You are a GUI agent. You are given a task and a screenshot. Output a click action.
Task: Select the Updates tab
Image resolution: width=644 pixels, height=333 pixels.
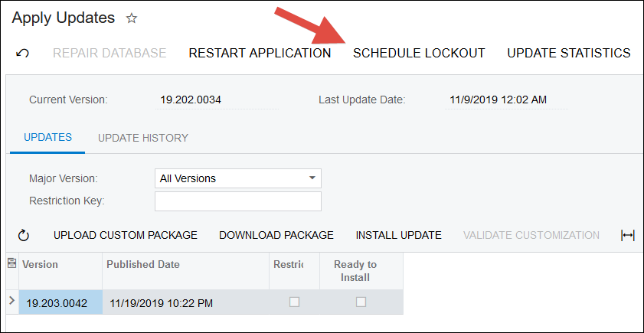coord(47,138)
